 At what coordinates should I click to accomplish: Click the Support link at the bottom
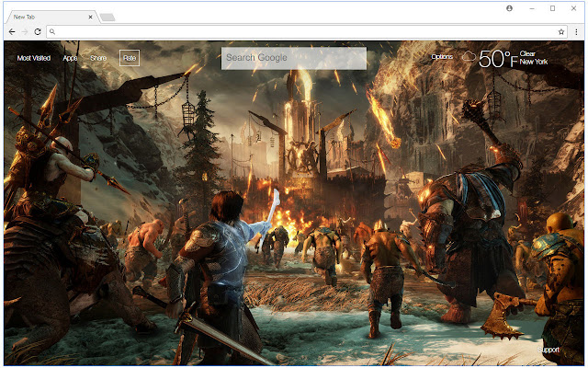pos(548,350)
